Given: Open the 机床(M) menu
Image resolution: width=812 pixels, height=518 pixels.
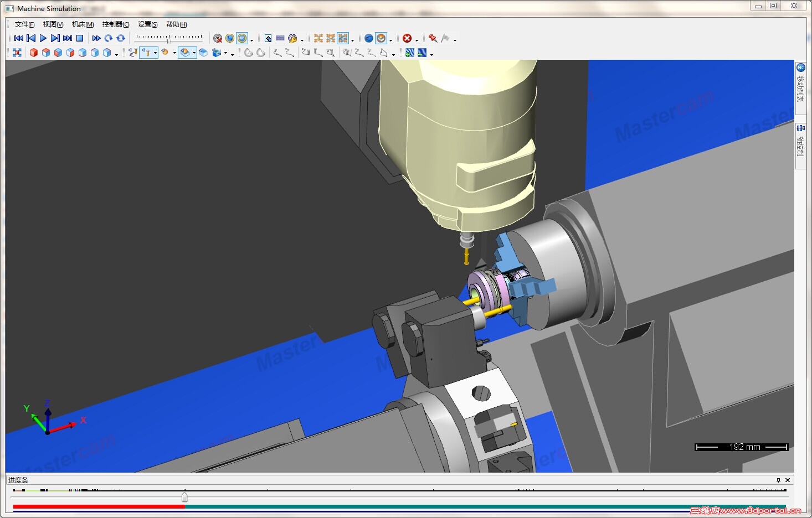Looking at the screenshot, I should pos(83,24).
